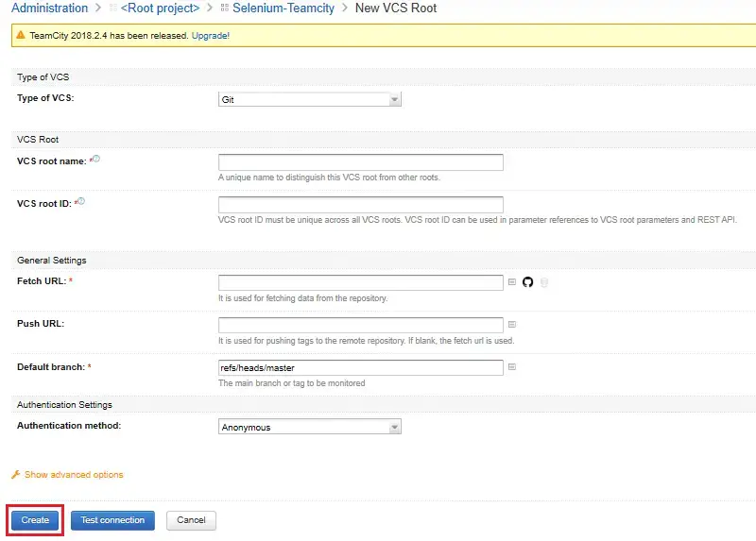Click the Default branch field containing refs/heads/master

[361, 367]
